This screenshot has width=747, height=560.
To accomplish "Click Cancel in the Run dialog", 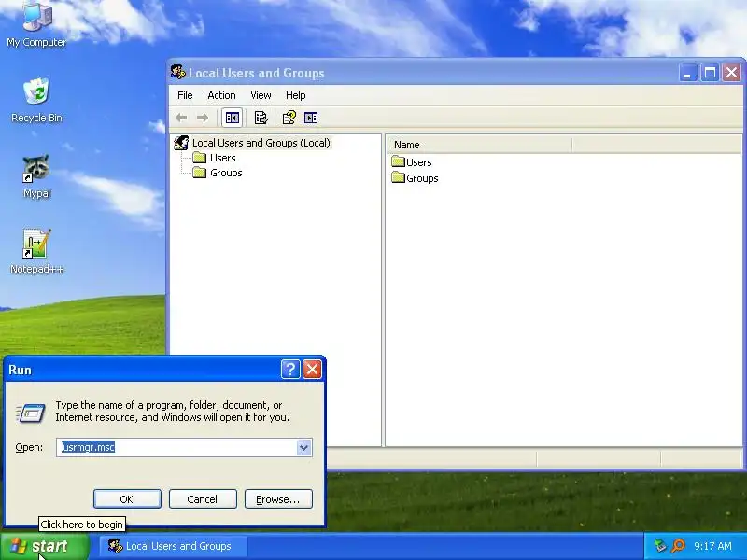I will 203,499.
